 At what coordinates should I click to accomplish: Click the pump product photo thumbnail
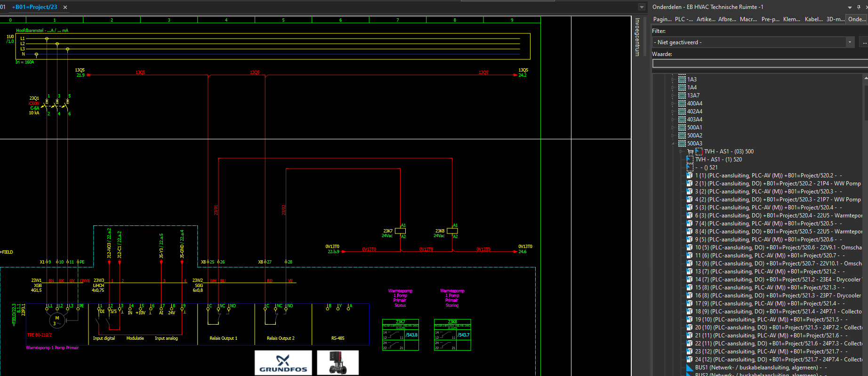(x=338, y=363)
